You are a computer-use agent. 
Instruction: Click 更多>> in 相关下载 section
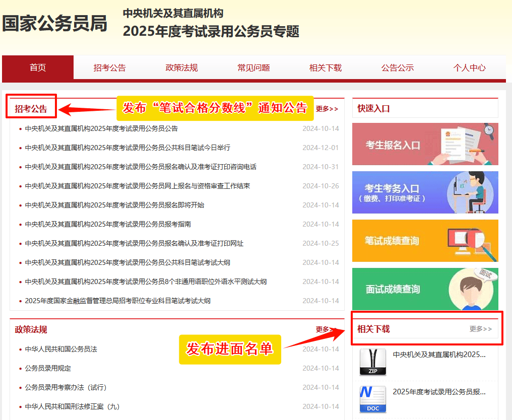tap(481, 329)
